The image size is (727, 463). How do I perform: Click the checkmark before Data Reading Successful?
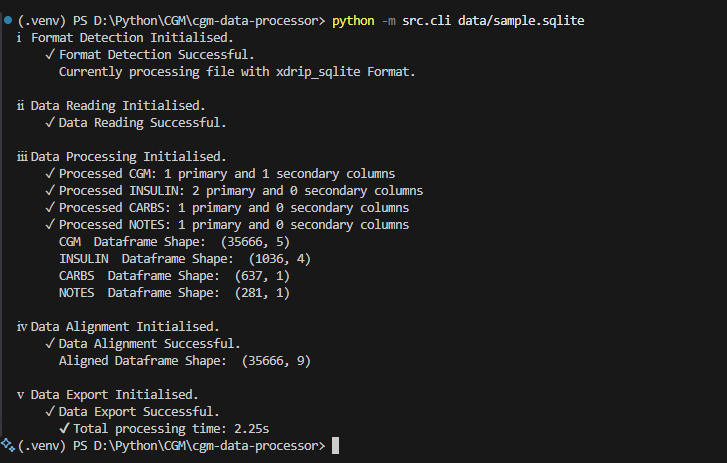tap(50, 123)
